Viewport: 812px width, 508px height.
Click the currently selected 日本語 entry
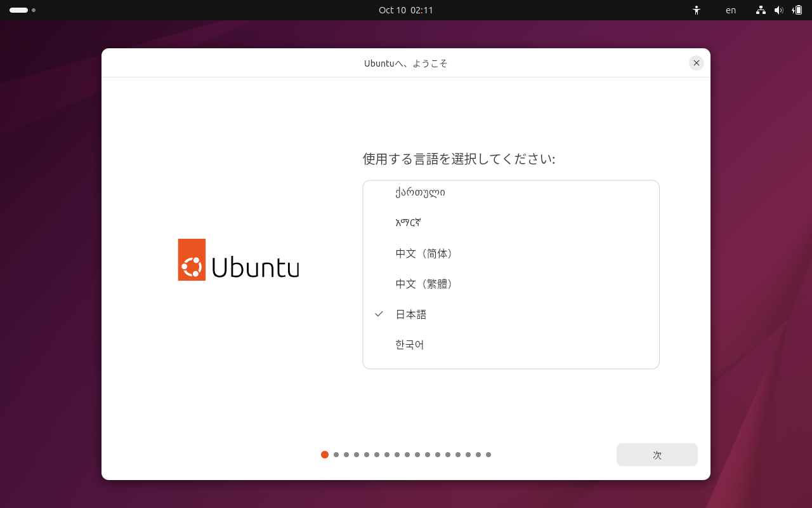pos(410,314)
